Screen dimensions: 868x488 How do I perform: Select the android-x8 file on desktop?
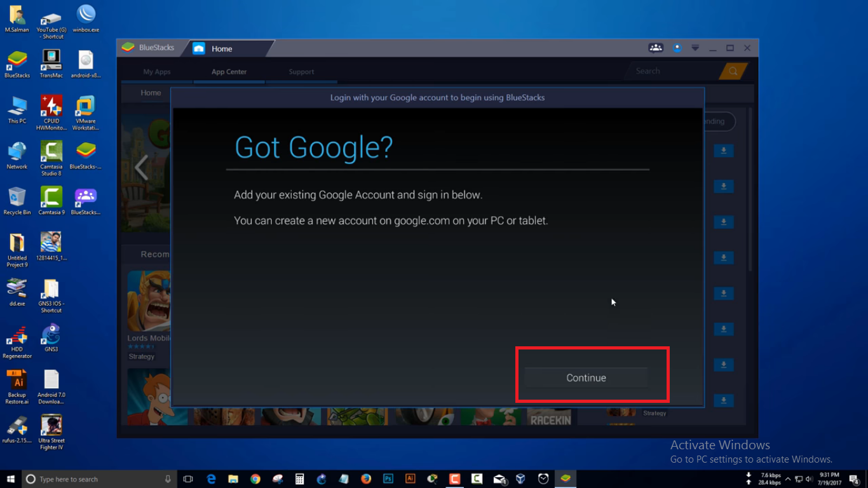(86, 64)
